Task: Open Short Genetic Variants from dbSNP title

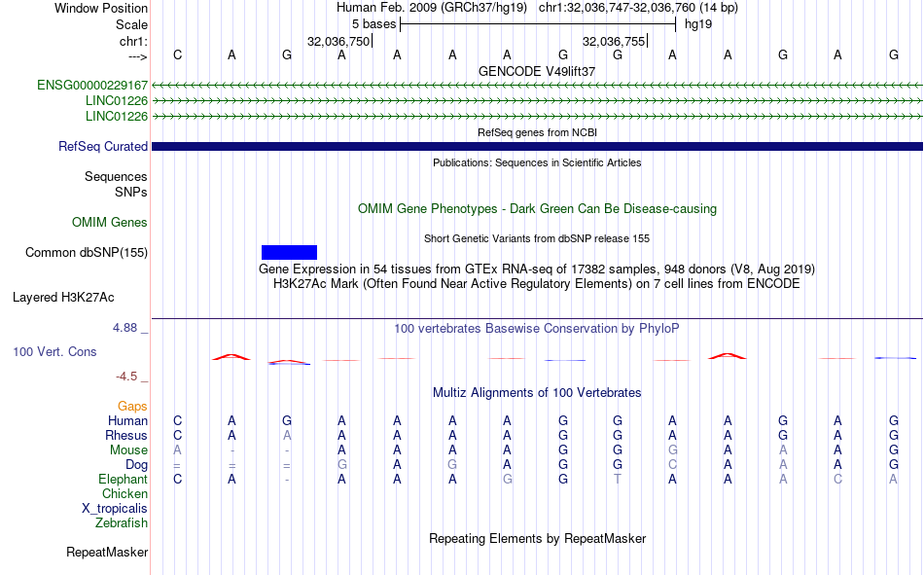Action: tap(537, 238)
